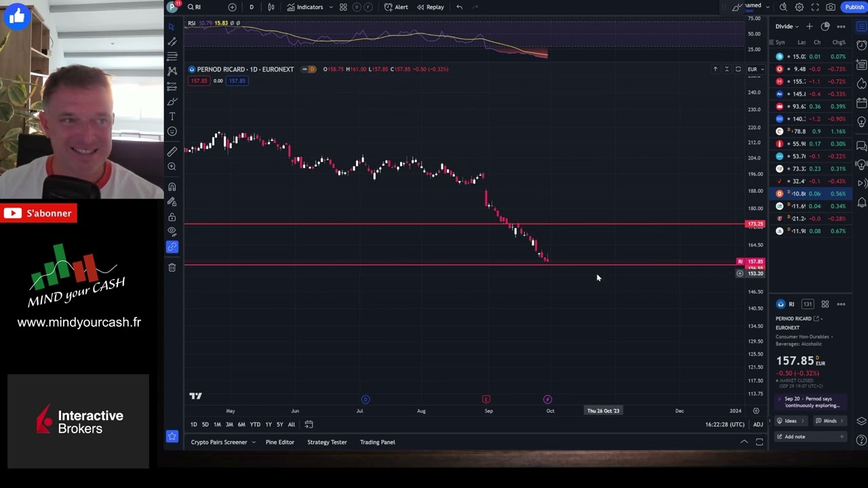The height and width of the screenshot is (488, 868).
Task: Publish the chart idea
Action: click(854, 7)
